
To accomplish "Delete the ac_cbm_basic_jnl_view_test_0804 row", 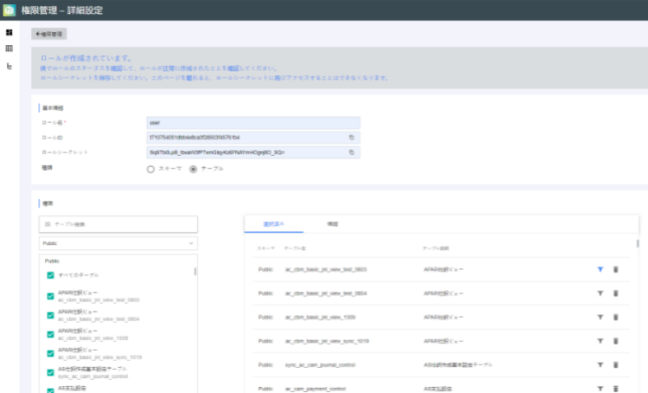I will [x=615, y=293].
